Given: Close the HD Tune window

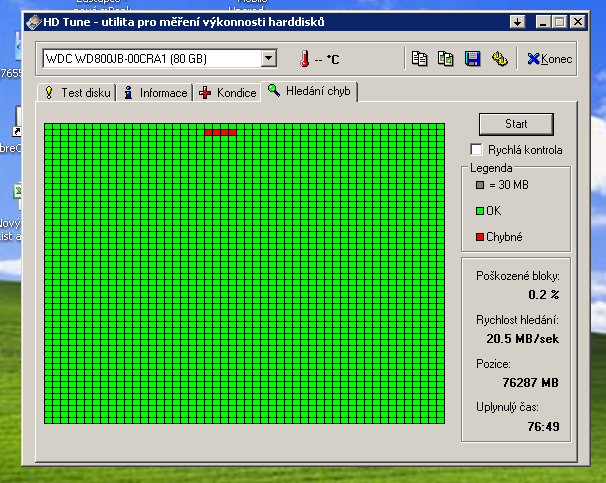Looking at the screenshot, I should [578, 22].
